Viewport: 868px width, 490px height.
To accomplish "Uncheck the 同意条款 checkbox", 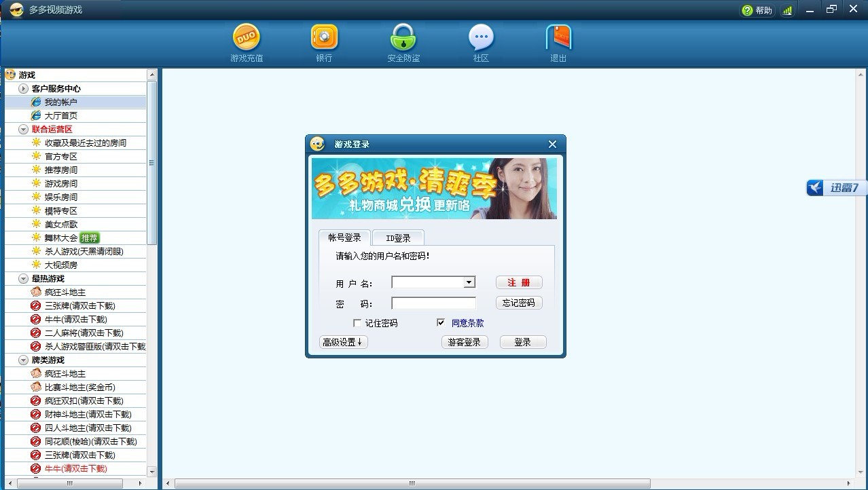I will point(441,323).
